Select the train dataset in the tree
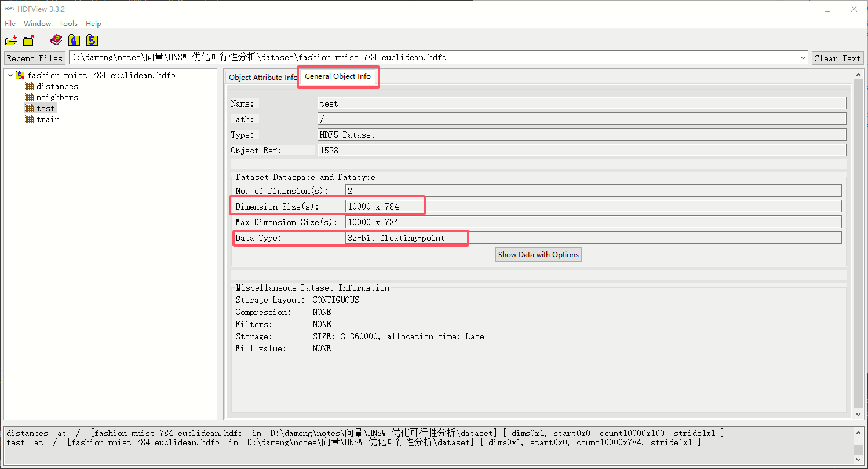The width and height of the screenshot is (868, 469). coord(48,119)
